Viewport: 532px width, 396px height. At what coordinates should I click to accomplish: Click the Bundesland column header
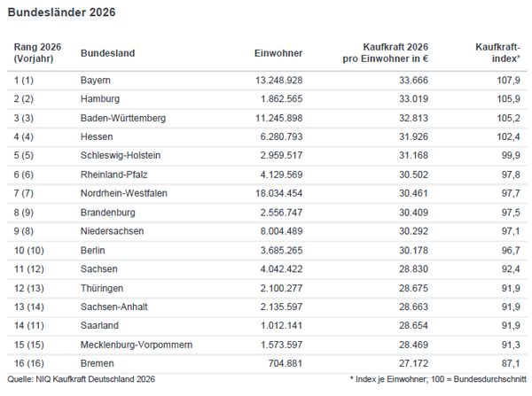click(107, 53)
